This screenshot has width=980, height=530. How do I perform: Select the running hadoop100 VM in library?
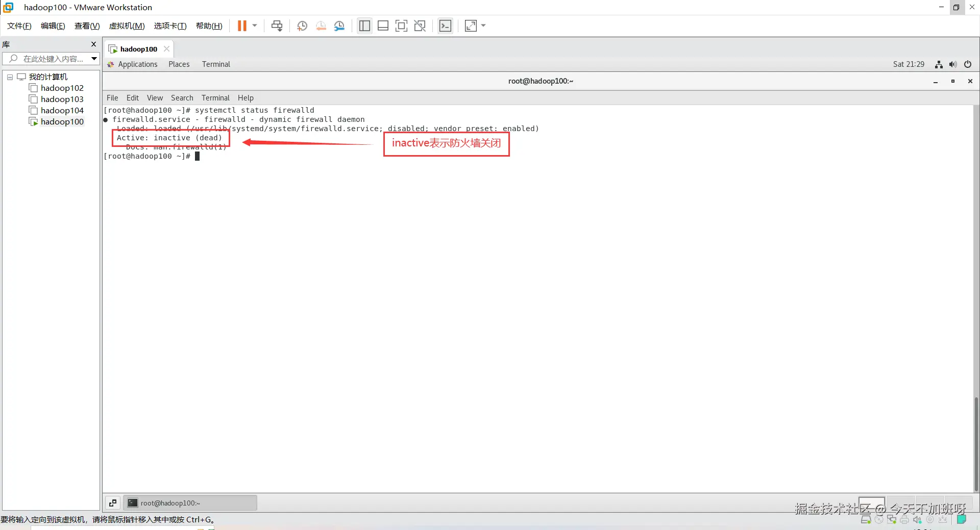(x=62, y=122)
